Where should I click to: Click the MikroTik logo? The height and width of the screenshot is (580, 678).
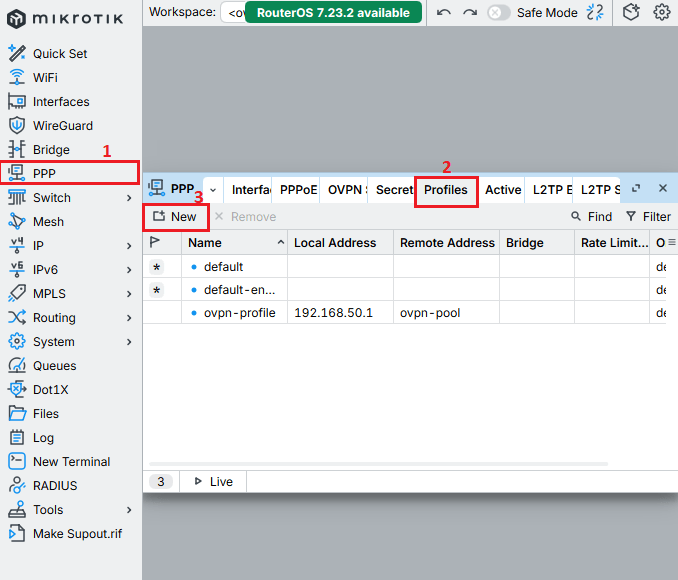click(x=65, y=19)
